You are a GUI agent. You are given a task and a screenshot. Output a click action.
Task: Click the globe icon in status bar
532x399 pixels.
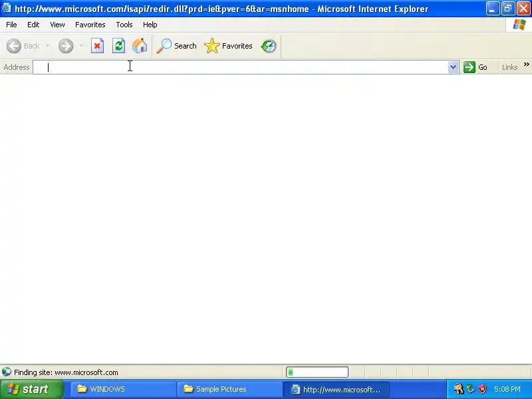pos(7,372)
